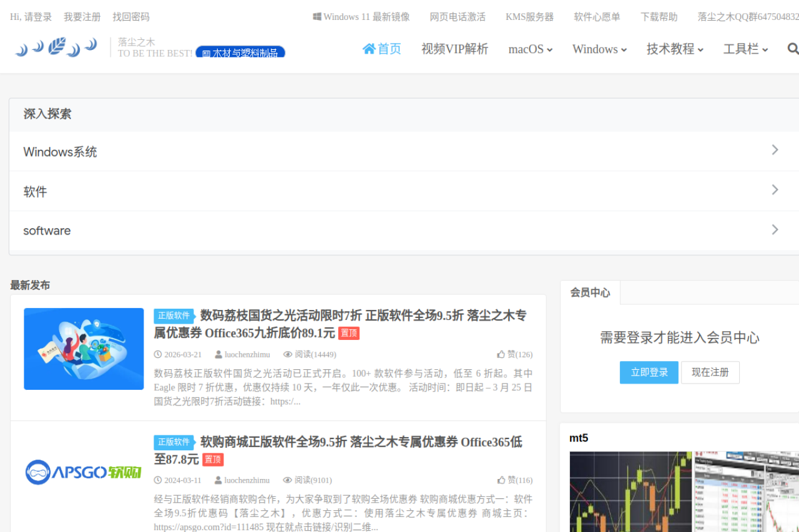Click the Windows logo icon beside "Windows 11 最新镜像"
This screenshot has height=532, width=799.
(317, 17)
